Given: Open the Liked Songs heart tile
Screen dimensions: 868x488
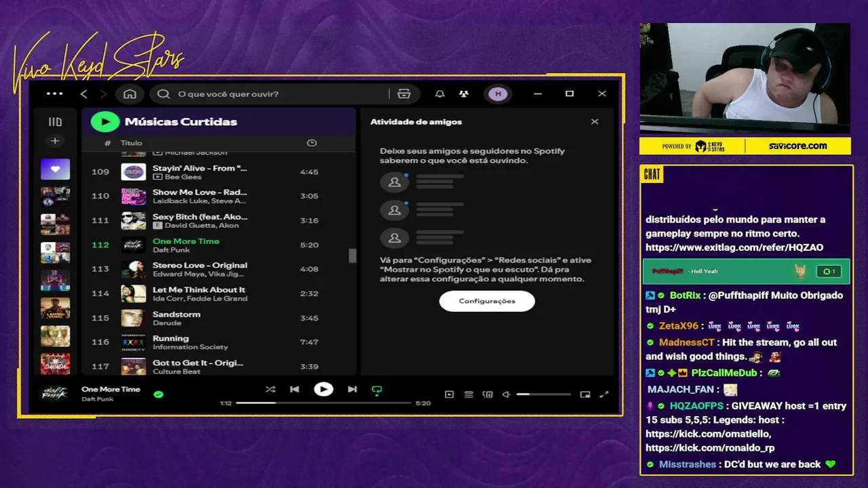Looking at the screenshot, I should 55,169.
